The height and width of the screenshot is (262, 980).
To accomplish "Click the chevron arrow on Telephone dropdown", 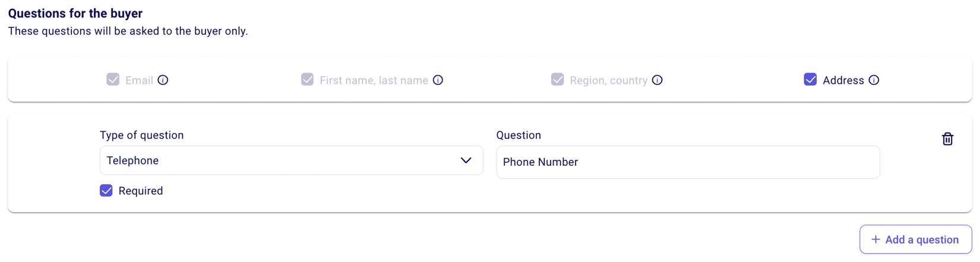I will (466, 160).
